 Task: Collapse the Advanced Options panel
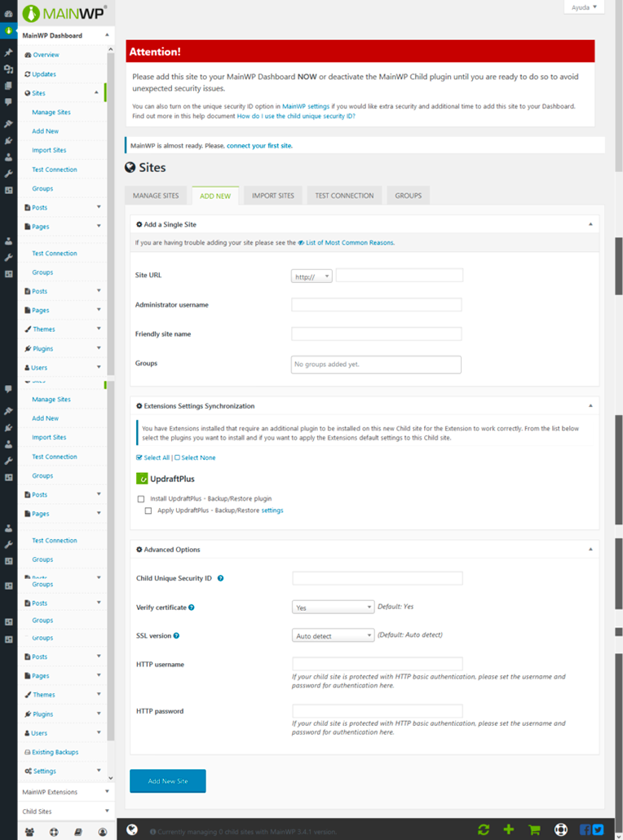(x=590, y=550)
